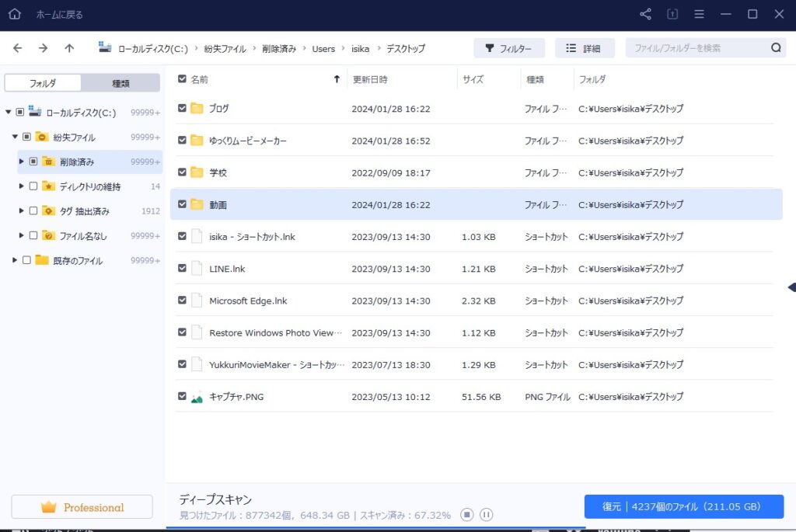Click the LINE.lnk file icon
The height and width of the screenshot is (532, 796).
tap(197, 268)
